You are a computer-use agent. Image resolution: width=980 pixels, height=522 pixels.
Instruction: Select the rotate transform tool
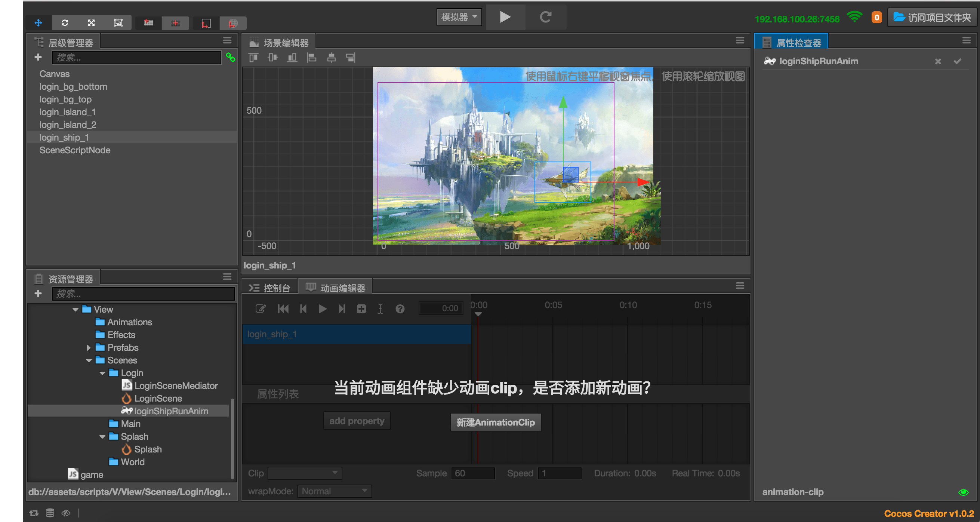click(x=65, y=23)
